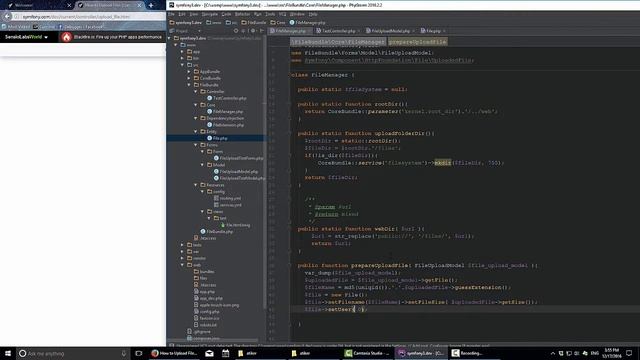Select routing.yml in config folder
The image size is (640, 360).
[227, 198]
